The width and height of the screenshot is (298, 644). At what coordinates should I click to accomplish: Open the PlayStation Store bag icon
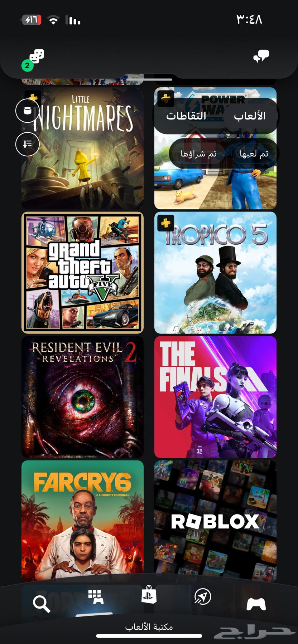coord(149,595)
